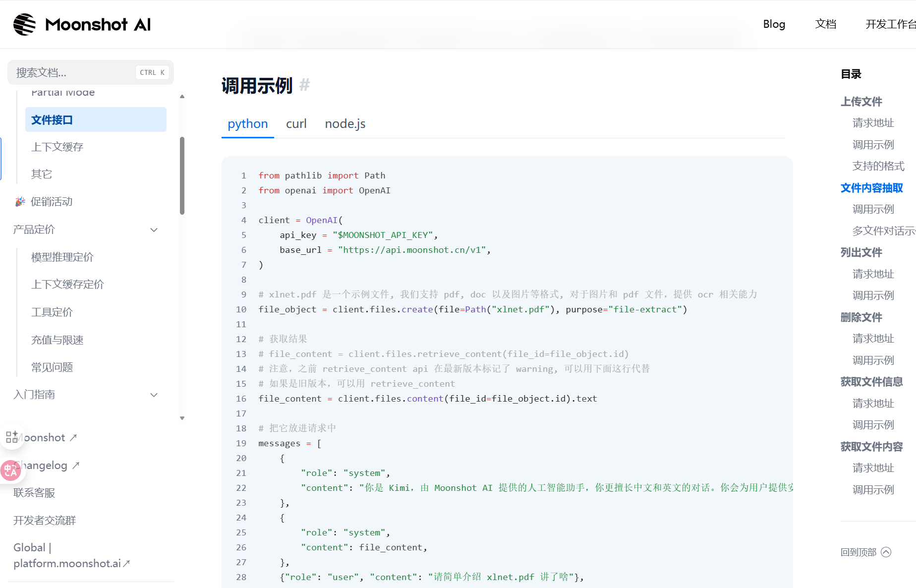
Task: Open 常见问题 sidebar page
Action: [x=52, y=367]
